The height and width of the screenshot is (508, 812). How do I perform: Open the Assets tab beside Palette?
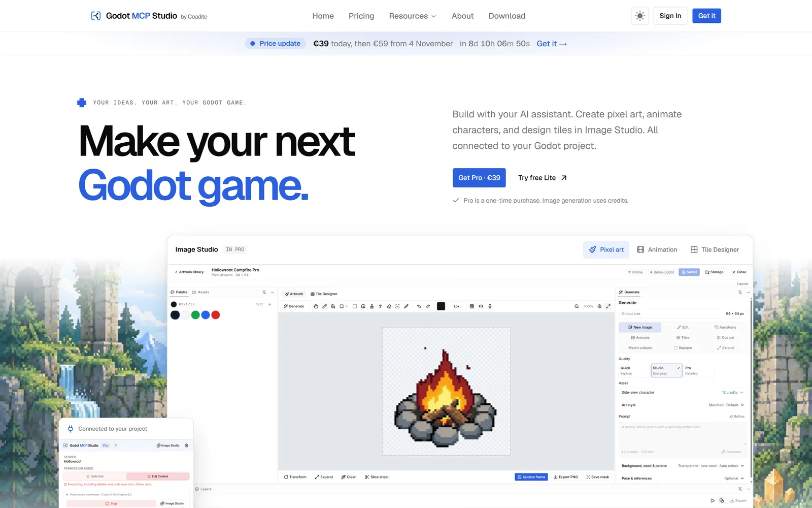(200, 292)
